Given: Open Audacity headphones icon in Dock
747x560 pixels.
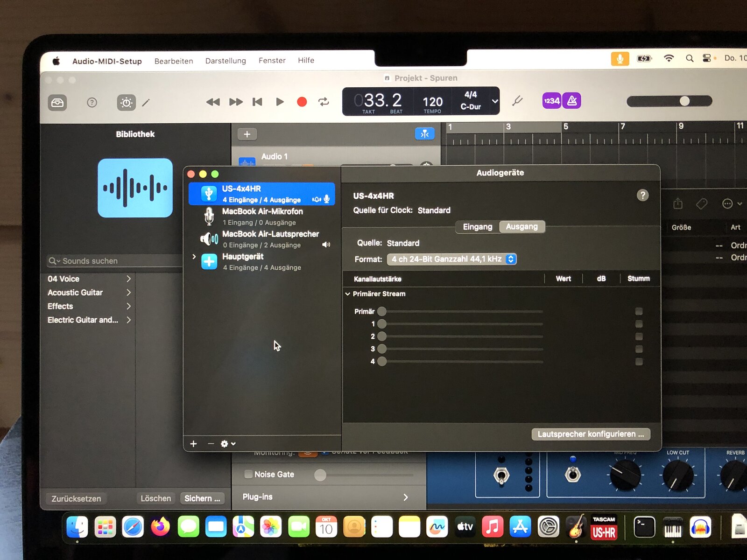Looking at the screenshot, I should pos(700,528).
